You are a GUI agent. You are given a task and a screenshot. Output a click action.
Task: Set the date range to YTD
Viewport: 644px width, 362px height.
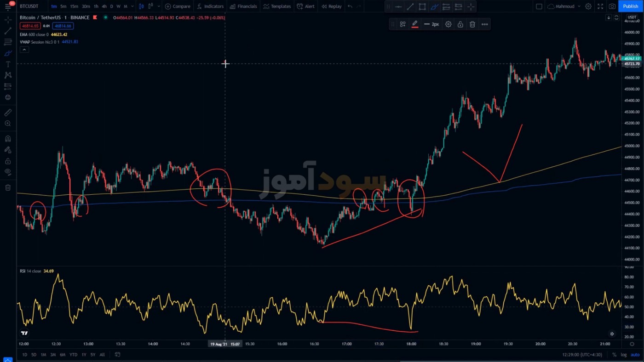pos(73,355)
